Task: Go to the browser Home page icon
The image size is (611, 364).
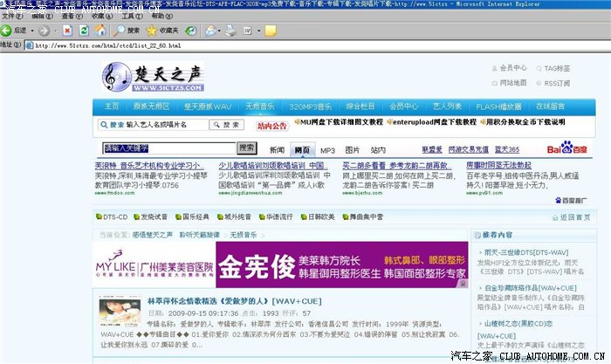Action: [100, 30]
